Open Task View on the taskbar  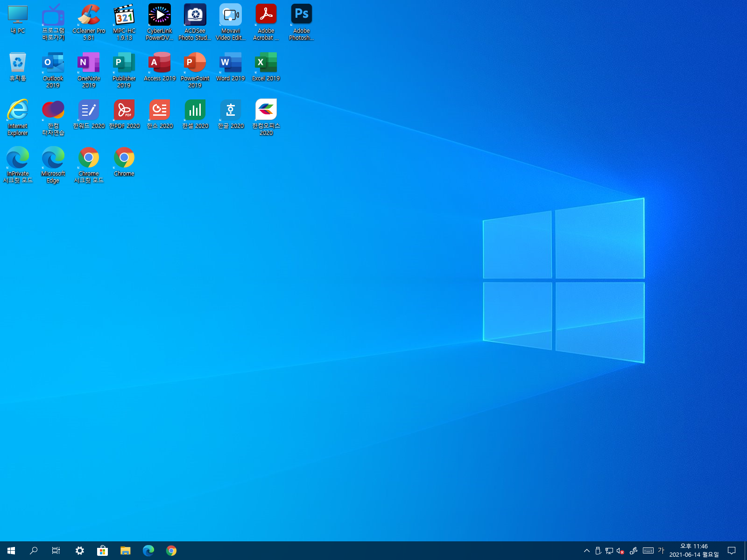tap(56, 551)
